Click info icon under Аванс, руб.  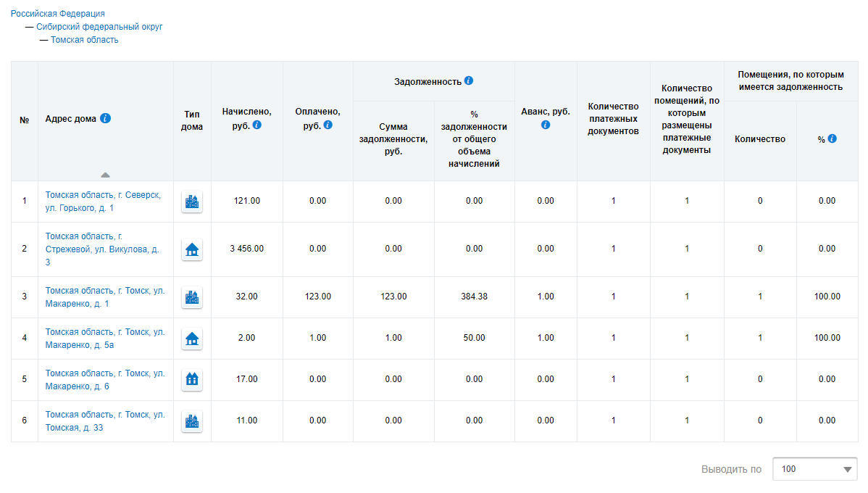pyautogui.click(x=546, y=125)
